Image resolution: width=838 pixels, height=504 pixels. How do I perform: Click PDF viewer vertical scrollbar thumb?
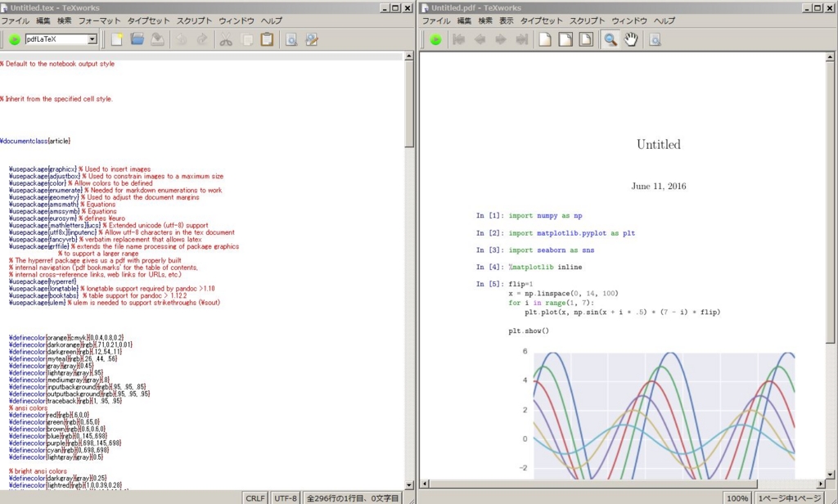tap(830, 202)
